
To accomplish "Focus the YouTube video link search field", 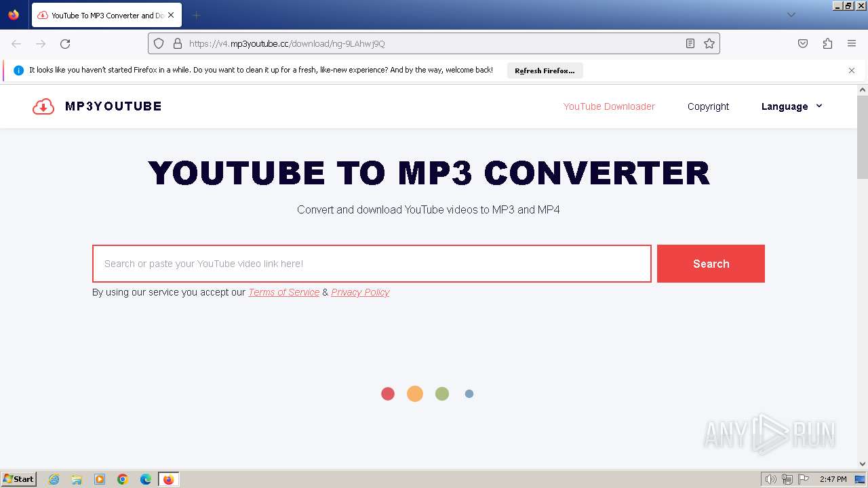I will tap(372, 264).
